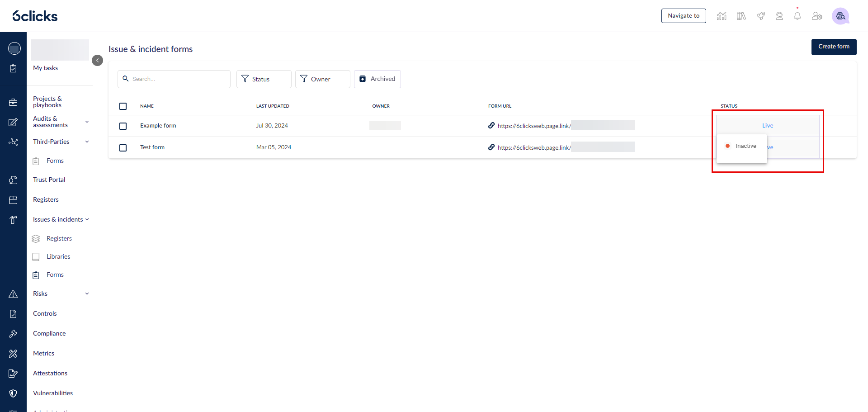Click the My tasks clipboard icon in rail
The width and height of the screenshot is (868, 412).
click(13, 68)
